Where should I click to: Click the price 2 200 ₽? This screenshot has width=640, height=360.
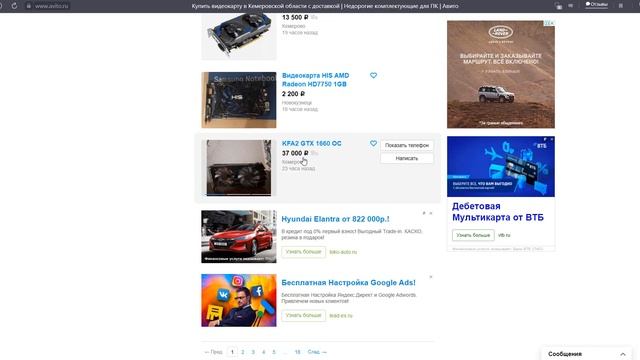(293, 94)
